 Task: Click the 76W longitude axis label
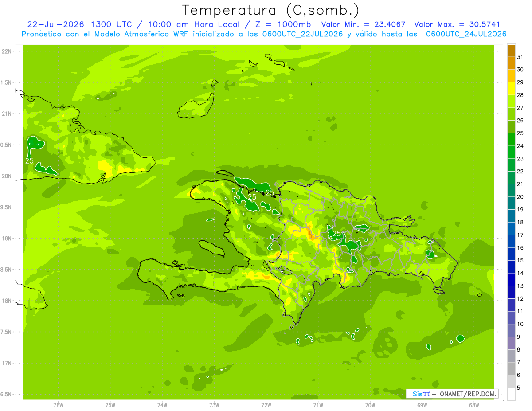pos(58,405)
